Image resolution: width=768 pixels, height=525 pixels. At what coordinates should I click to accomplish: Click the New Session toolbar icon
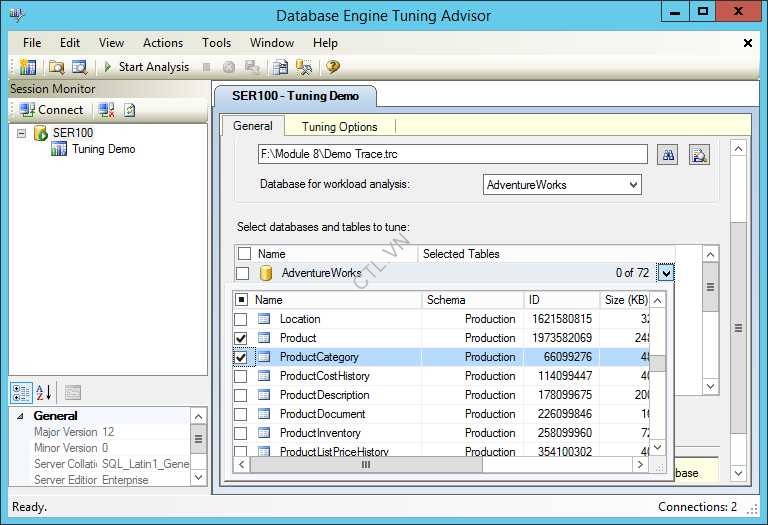point(28,67)
